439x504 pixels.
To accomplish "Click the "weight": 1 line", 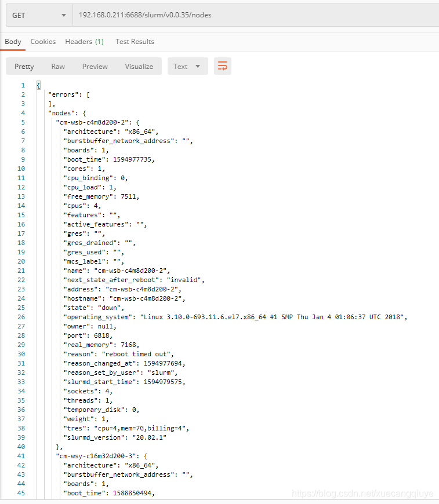I will click(x=86, y=419).
